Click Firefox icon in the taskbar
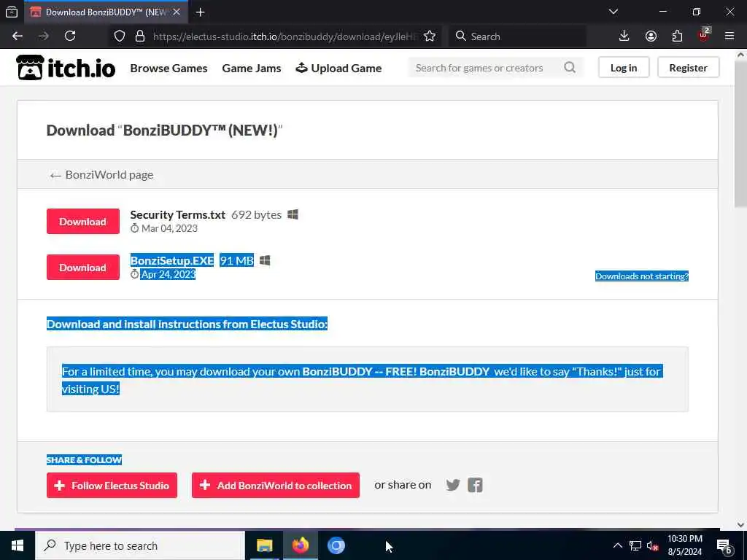The image size is (747, 560). click(300, 545)
